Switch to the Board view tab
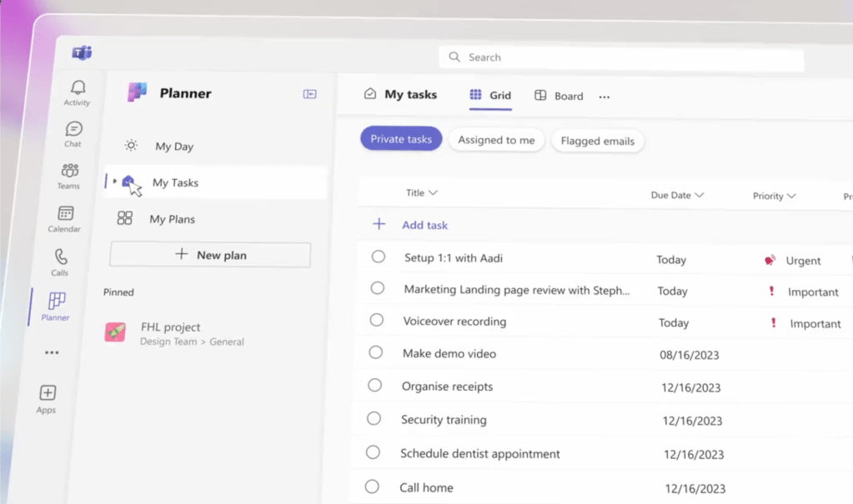Screen dimensions: 853x504 click(x=559, y=96)
